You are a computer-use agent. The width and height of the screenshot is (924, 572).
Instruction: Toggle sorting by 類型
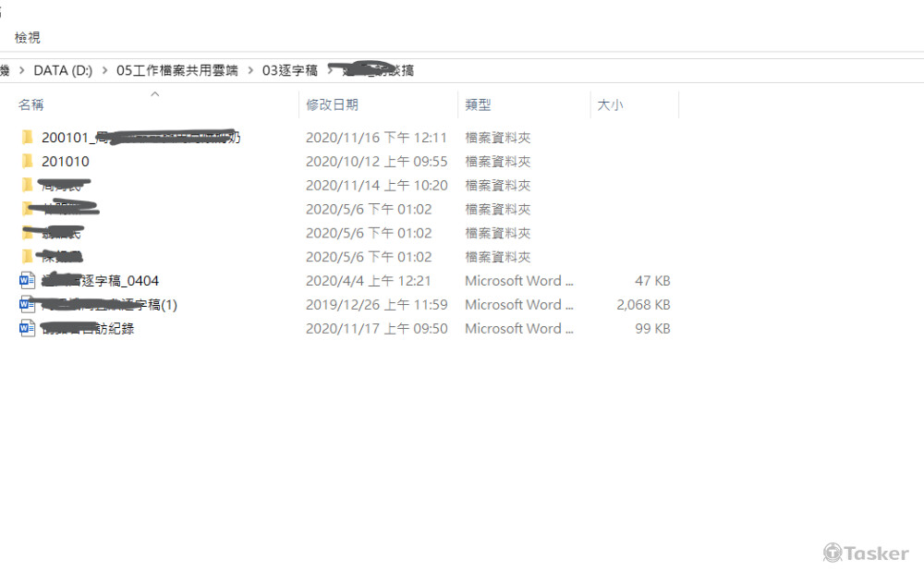click(479, 104)
